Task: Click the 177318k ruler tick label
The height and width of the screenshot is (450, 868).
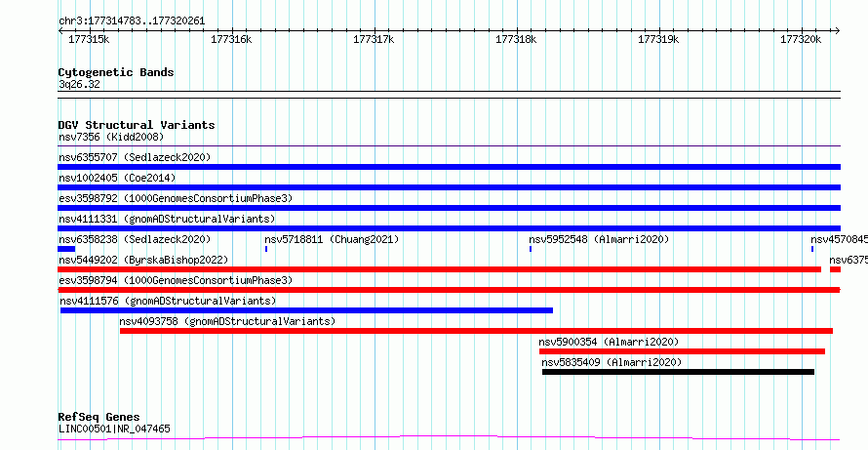Action: point(516,40)
